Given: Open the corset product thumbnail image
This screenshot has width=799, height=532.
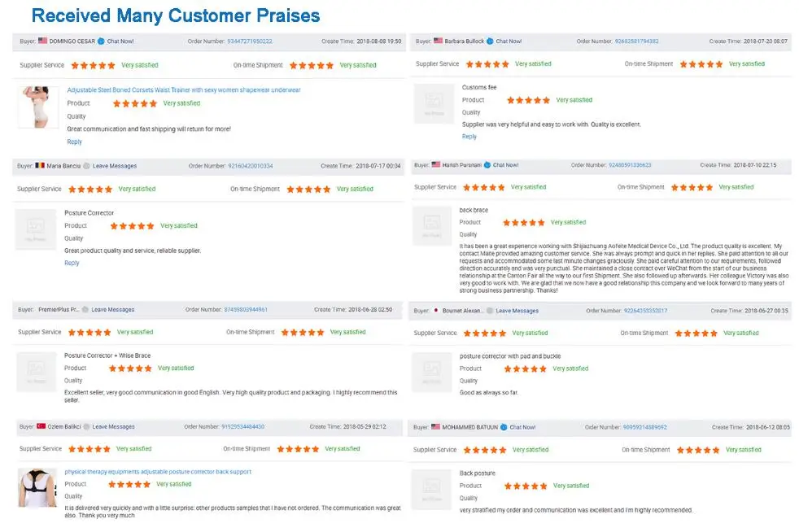Looking at the screenshot, I should [37, 107].
